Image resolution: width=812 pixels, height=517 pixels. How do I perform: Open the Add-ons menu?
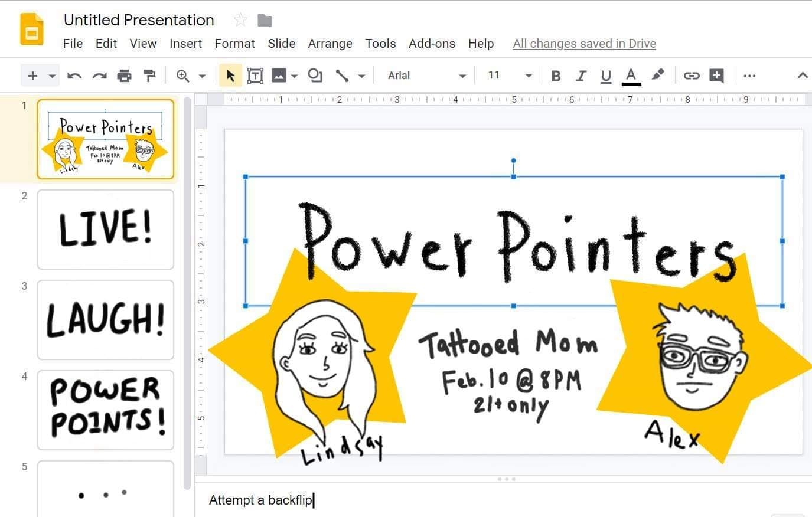click(432, 44)
